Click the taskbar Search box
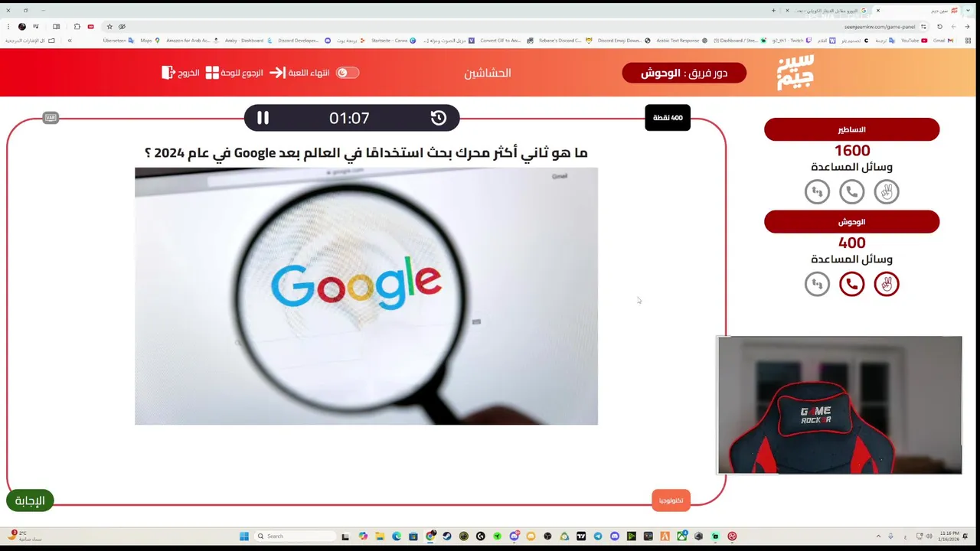This screenshot has height=551, width=980. pos(295,536)
